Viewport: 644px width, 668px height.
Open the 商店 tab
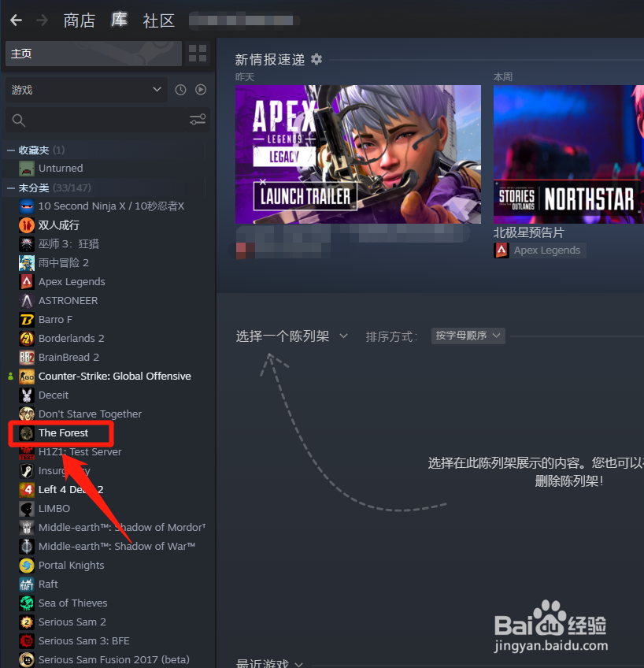coord(80,20)
